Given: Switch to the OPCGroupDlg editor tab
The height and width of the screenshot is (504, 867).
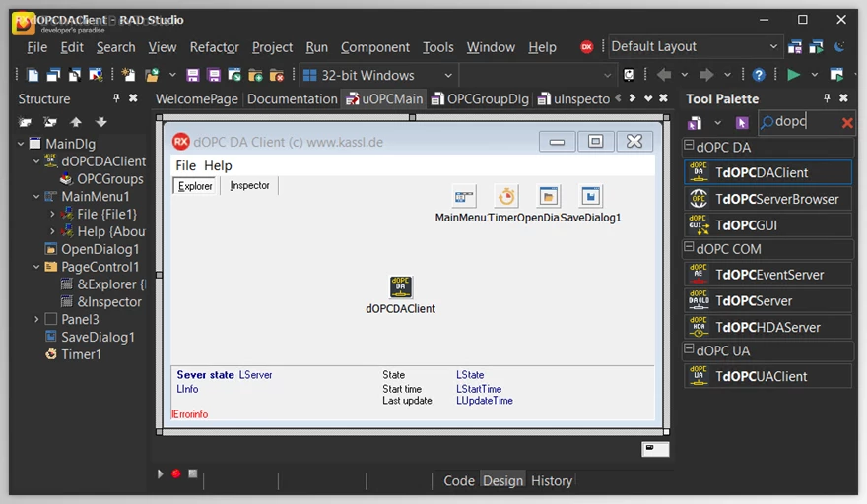Looking at the screenshot, I should tap(481, 98).
